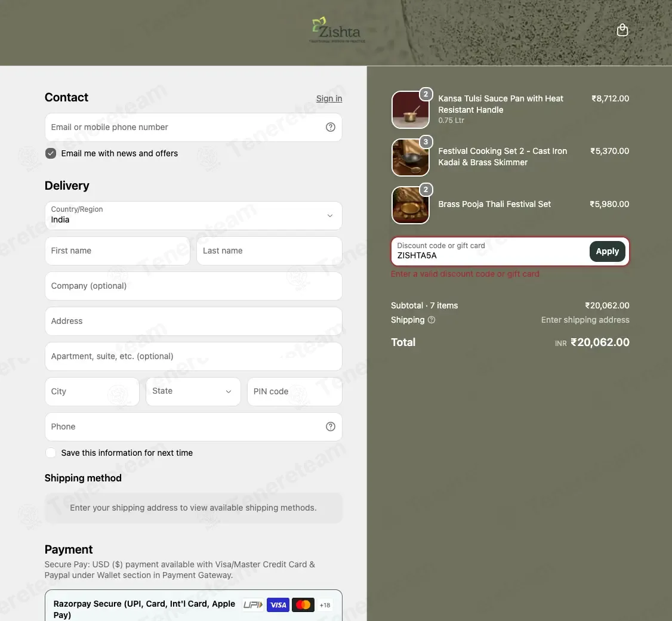Show help for email or phone field
Viewport: 672px width, 621px height.
click(331, 127)
